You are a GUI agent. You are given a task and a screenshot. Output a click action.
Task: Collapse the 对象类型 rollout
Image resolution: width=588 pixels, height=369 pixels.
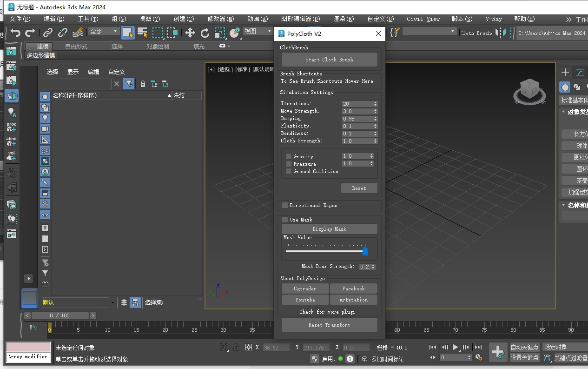click(575, 111)
